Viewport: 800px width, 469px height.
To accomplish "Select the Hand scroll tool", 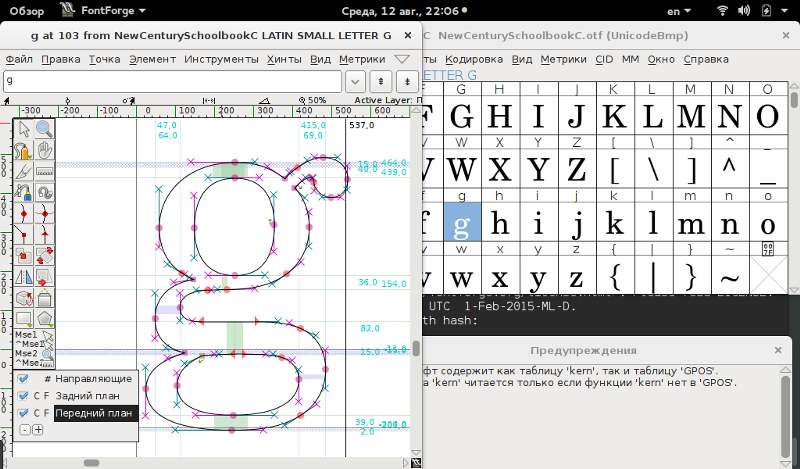I will tap(44, 151).
